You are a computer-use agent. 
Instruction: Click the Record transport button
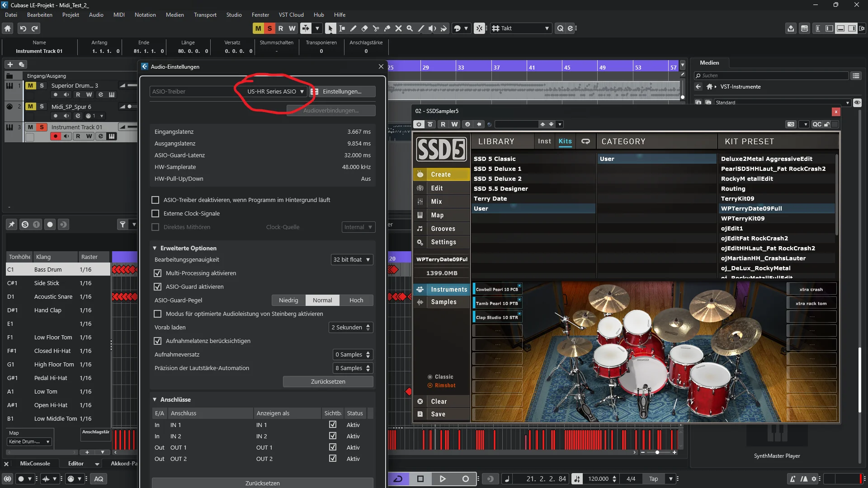465,479
